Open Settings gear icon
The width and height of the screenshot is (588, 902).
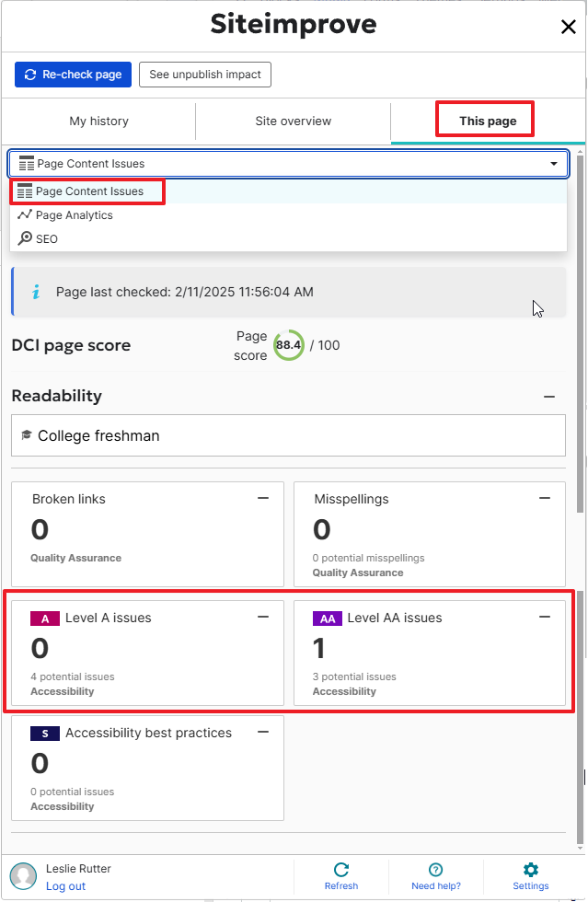[x=531, y=870]
